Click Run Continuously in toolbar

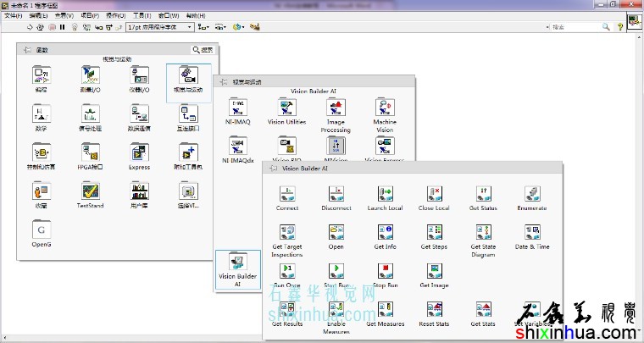click(41, 27)
